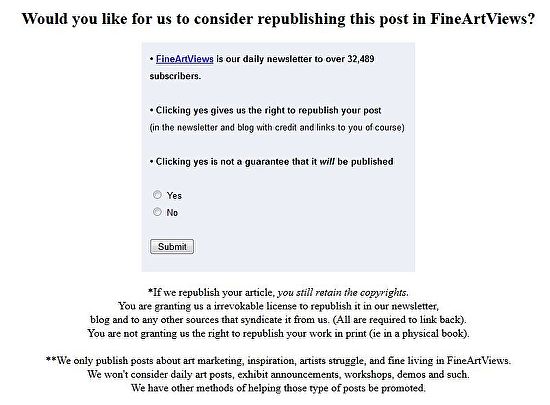The height and width of the screenshot is (405, 550).
Task: Click the "We only publish posts" line
Action: (278, 360)
